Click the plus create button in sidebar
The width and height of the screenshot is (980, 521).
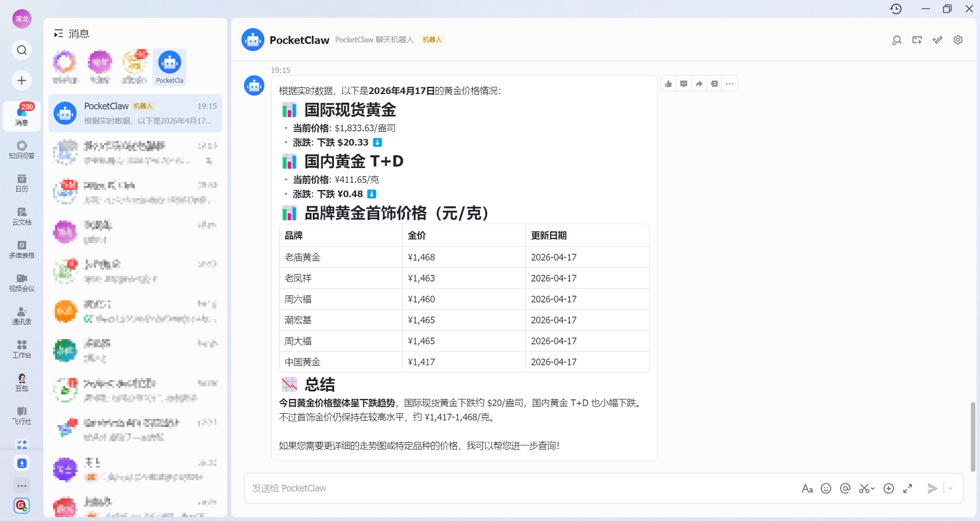click(x=21, y=81)
